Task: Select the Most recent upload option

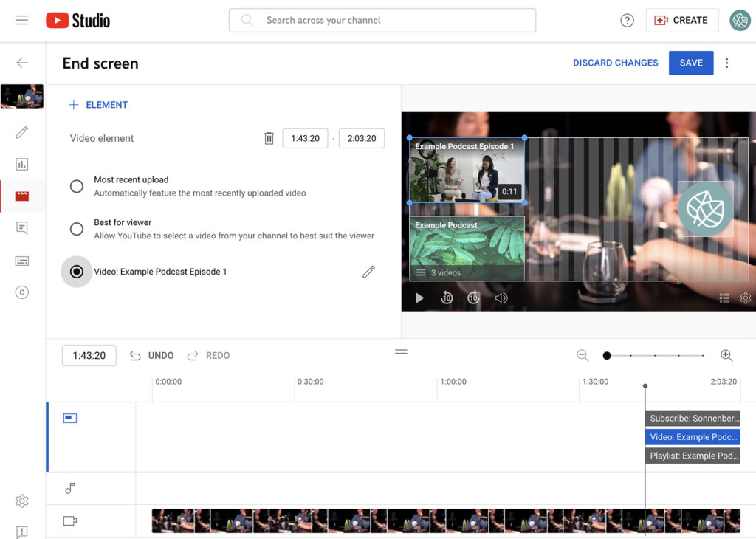Action: [x=77, y=187]
